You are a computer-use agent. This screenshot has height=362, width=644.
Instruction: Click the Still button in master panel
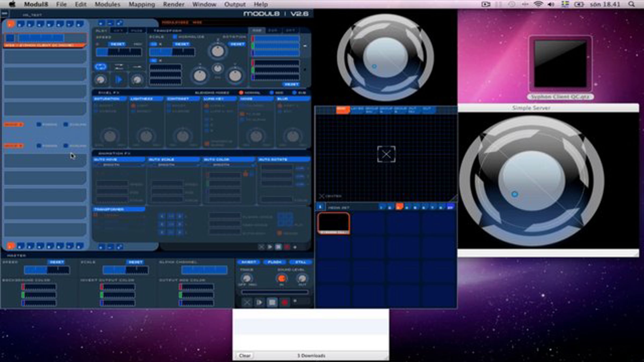pos(301,262)
